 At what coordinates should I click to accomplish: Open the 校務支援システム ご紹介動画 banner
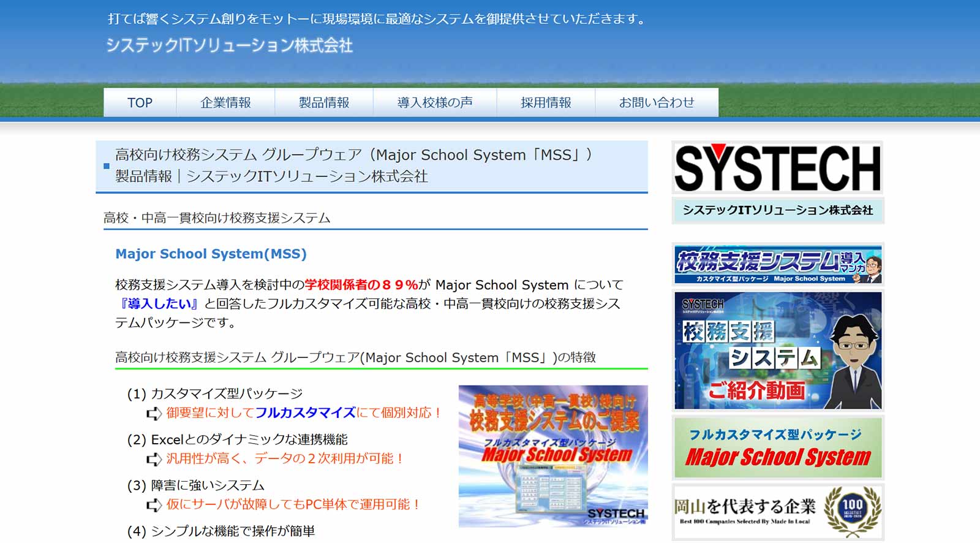777,351
